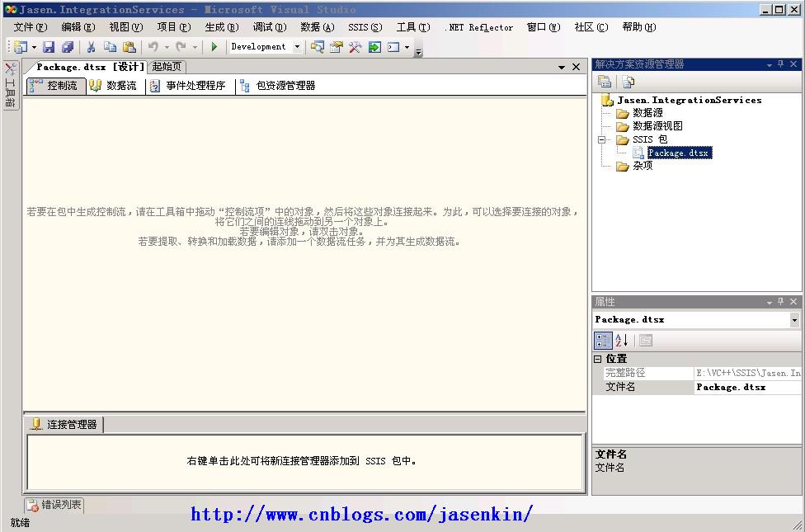805x532 pixels.
Task: Switch to the Package.dtsx [设计] document tab
Action: tap(89, 67)
